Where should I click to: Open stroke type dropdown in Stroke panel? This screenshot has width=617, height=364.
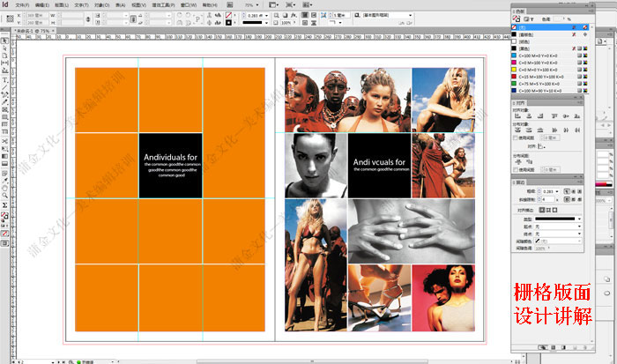click(x=579, y=219)
